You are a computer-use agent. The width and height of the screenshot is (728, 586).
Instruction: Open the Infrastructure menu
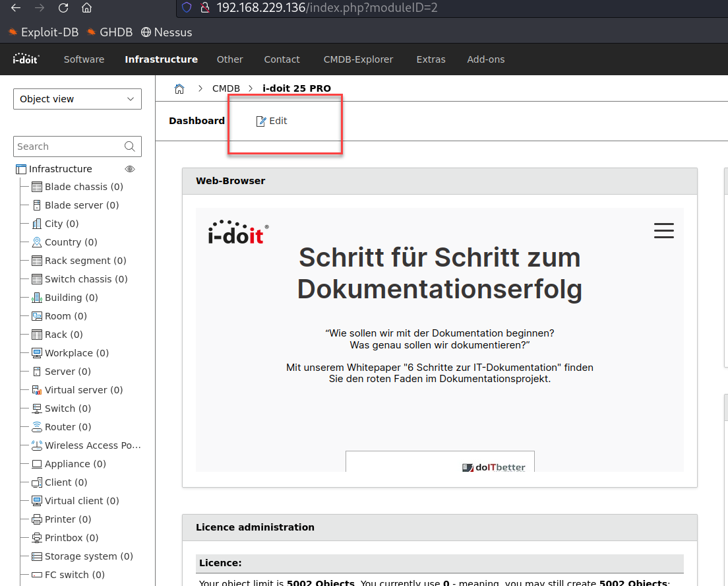pos(161,59)
